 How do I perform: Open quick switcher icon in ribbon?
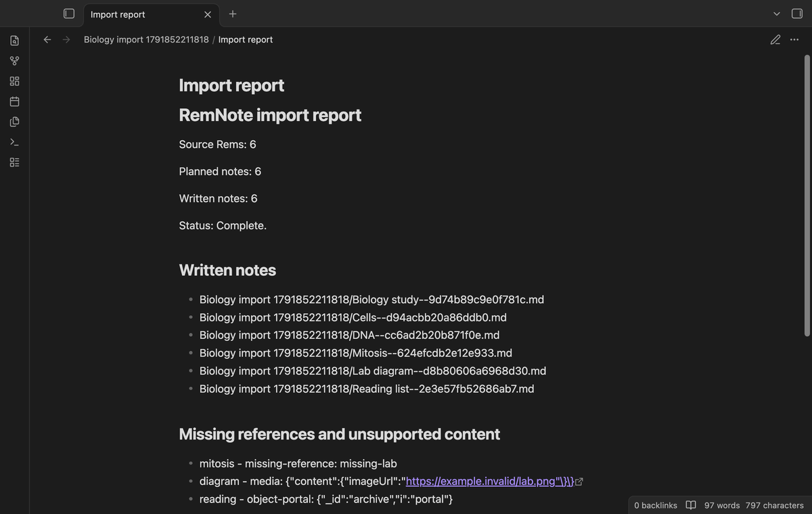pyautogui.click(x=14, y=41)
